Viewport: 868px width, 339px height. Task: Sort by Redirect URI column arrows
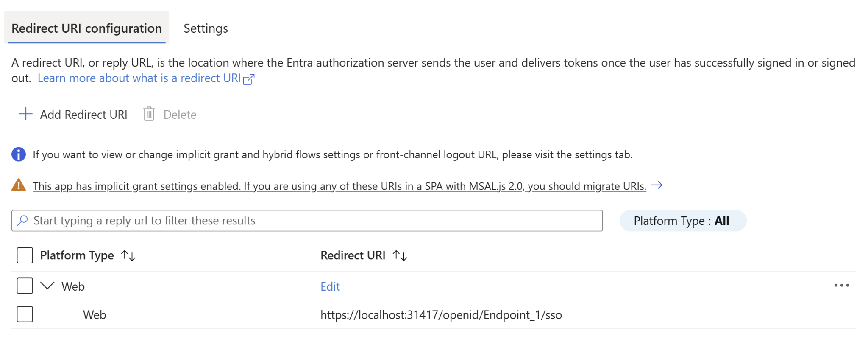click(400, 255)
